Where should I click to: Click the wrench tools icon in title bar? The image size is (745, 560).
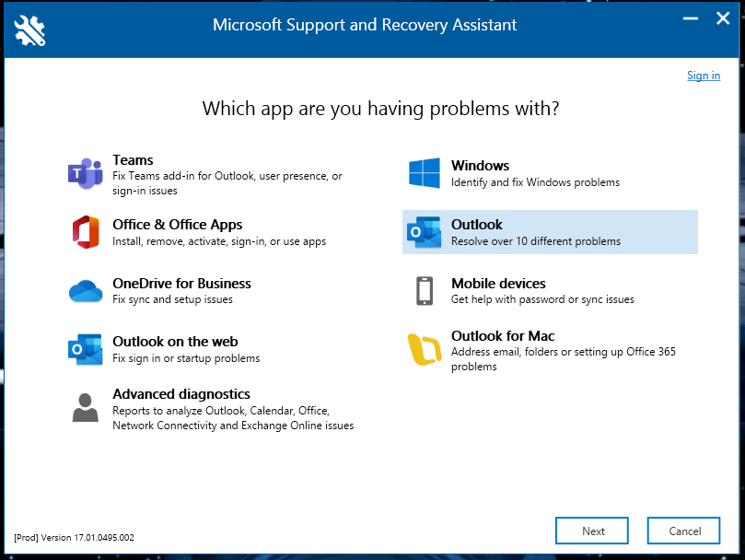click(30, 30)
